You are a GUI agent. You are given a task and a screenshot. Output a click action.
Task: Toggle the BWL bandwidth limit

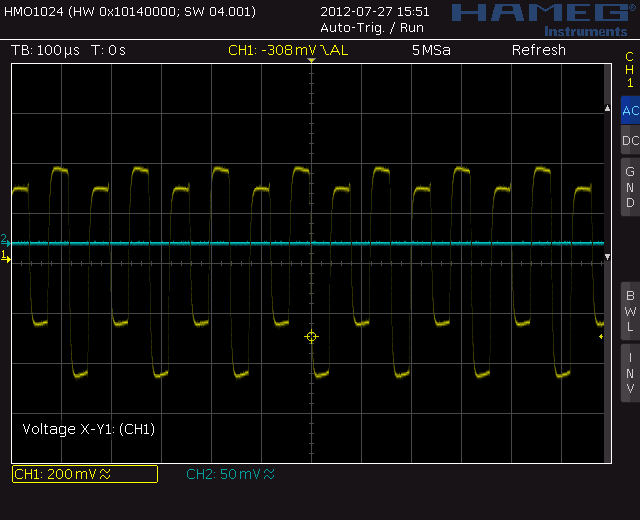coord(629,311)
